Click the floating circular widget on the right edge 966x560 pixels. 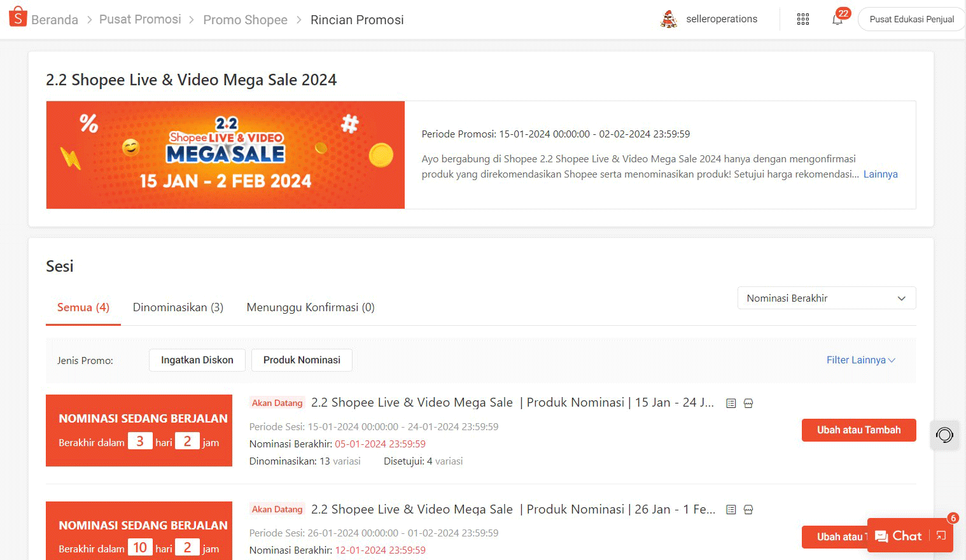click(944, 435)
